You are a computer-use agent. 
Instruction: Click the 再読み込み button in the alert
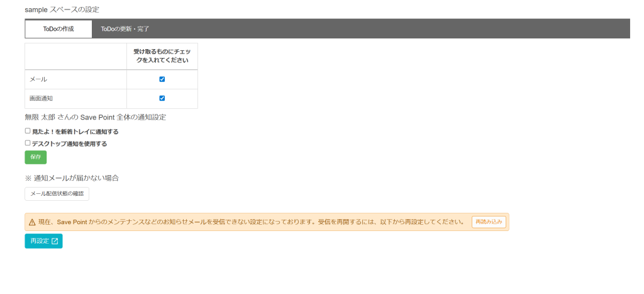489,222
